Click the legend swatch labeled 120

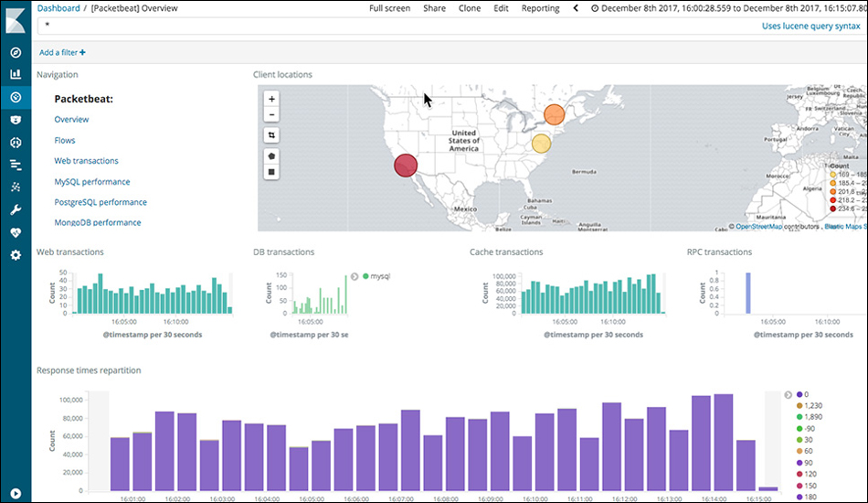click(x=799, y=475)
